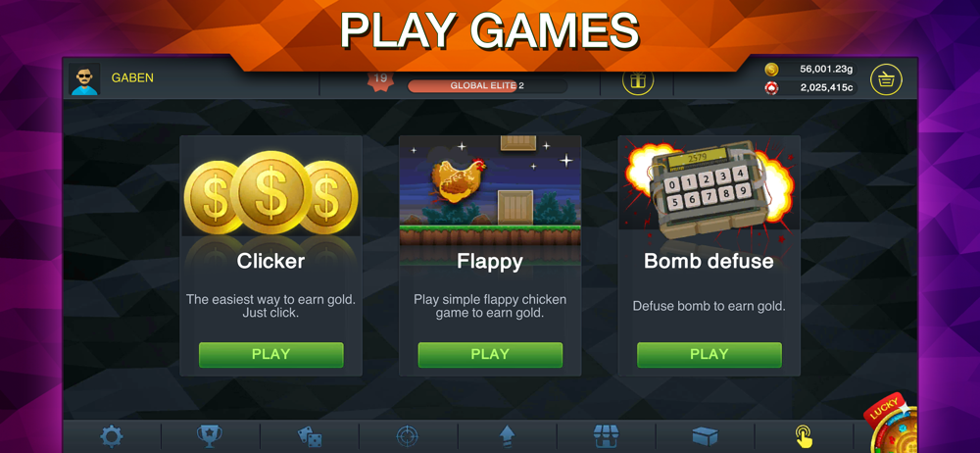Open the dice games icon
Screen dimensions: 980x453
tap(310, 435)
